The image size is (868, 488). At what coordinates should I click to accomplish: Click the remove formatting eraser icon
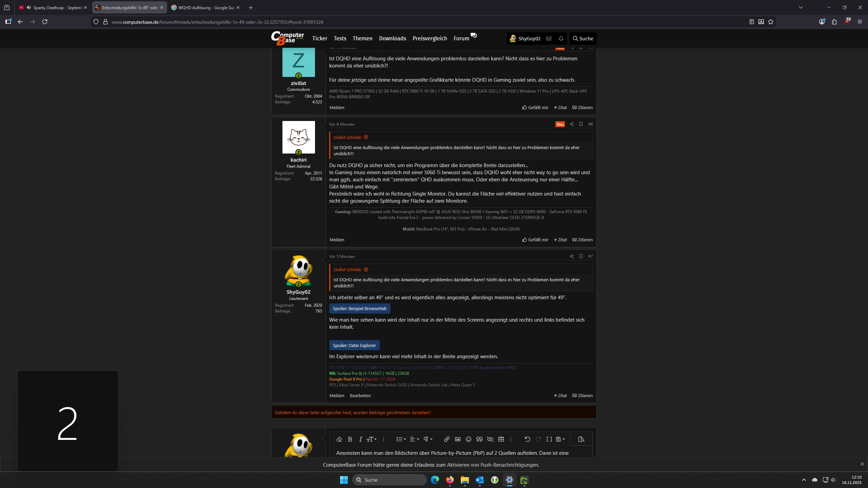click(x=339, y=439)
